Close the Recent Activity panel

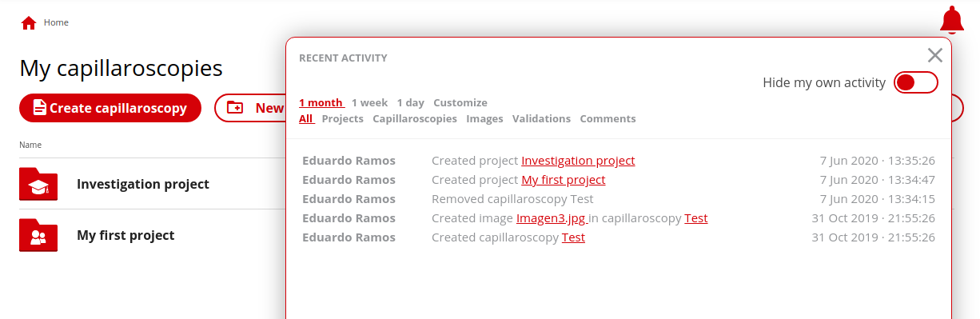coord(935,55)
